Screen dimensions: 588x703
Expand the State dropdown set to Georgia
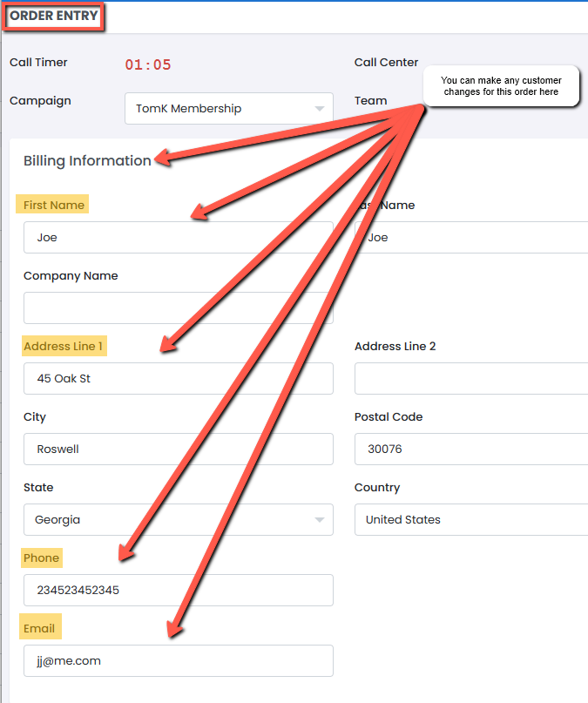178,520
